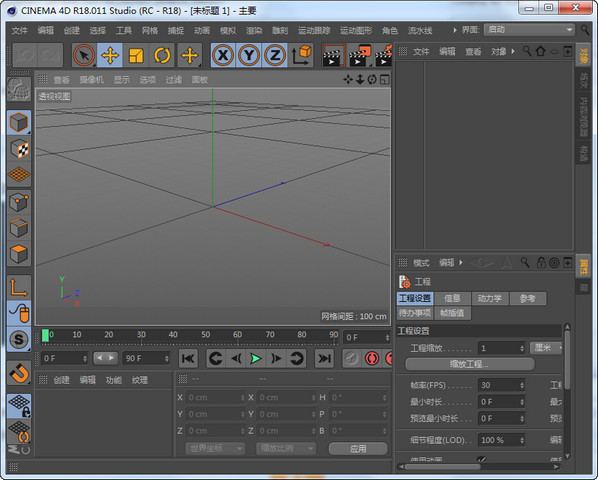Open the 渲染 menu
Viewport: 598px width, 480px height.
coord(254,31)
